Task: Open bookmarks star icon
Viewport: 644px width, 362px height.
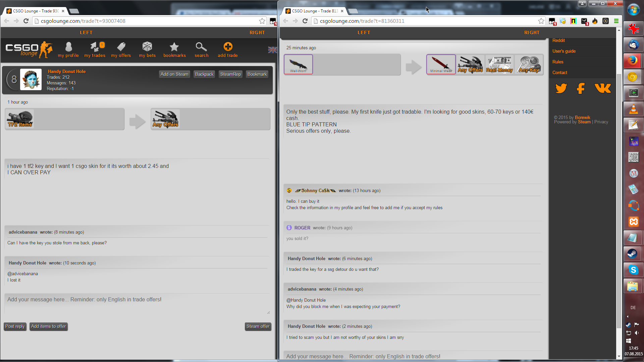Action: point(174,47)
